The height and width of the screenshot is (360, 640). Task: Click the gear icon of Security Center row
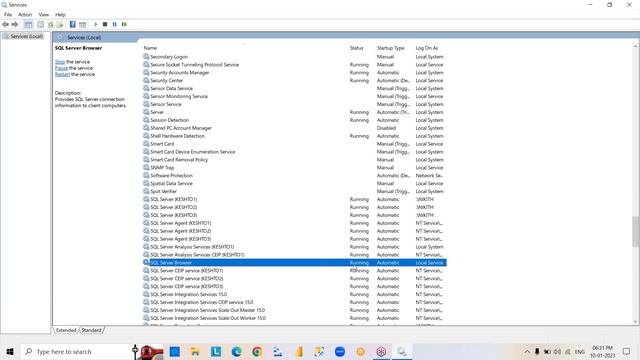(146, 80)
